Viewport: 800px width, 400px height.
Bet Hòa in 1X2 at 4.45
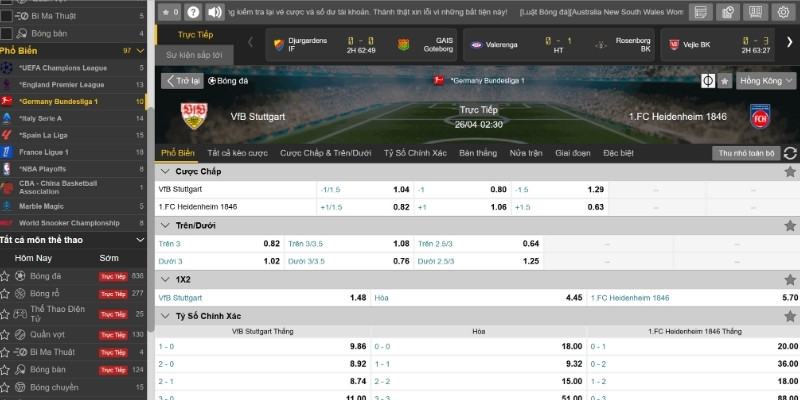click(479, 298)
